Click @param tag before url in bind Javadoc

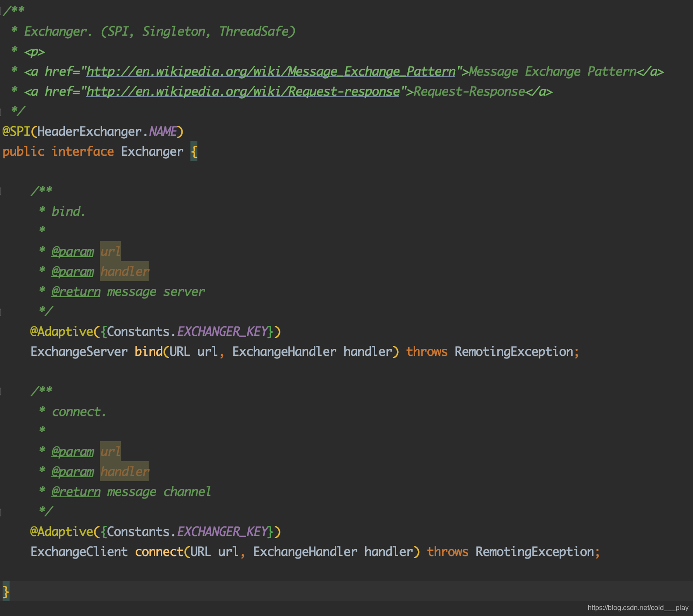coord(73,251)
